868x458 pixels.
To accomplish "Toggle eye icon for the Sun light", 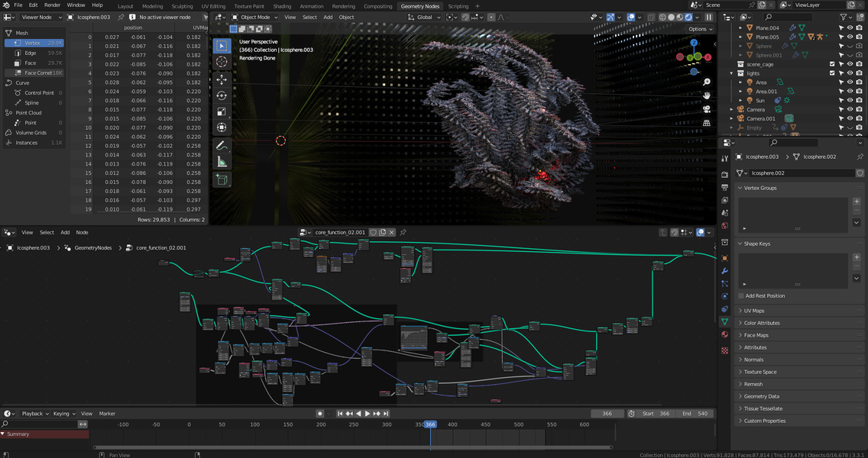I will (x=850, y=101).
